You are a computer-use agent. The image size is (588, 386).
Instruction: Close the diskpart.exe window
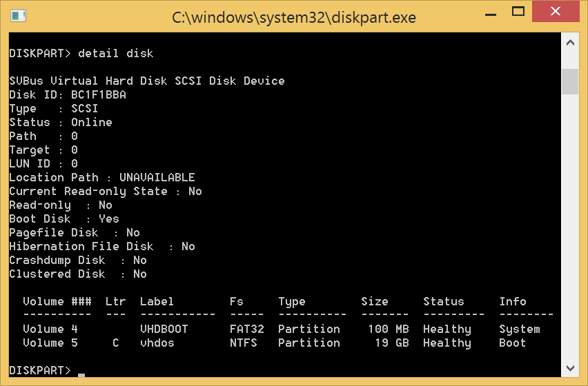tap(556, 12)
